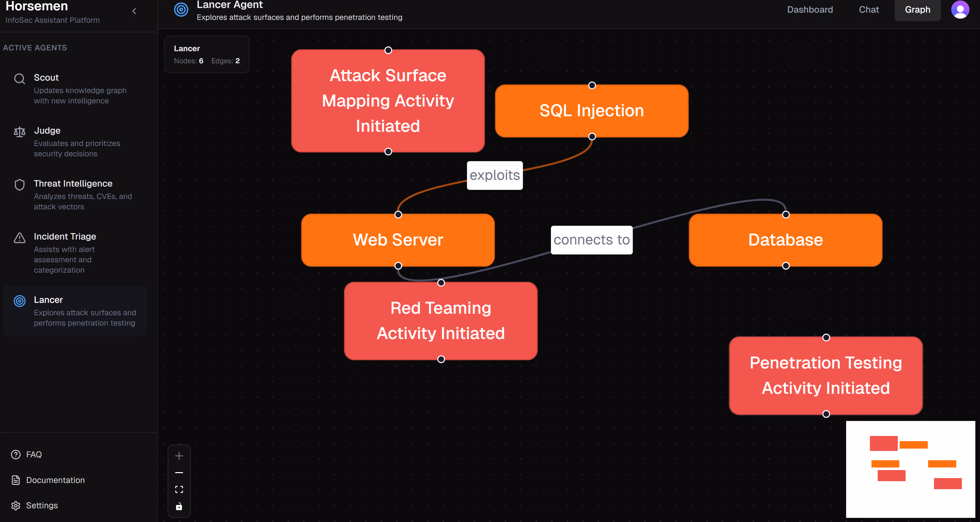Select the Database node
The width and height of the screenshot is (980, 522).
tap(785, 240)
